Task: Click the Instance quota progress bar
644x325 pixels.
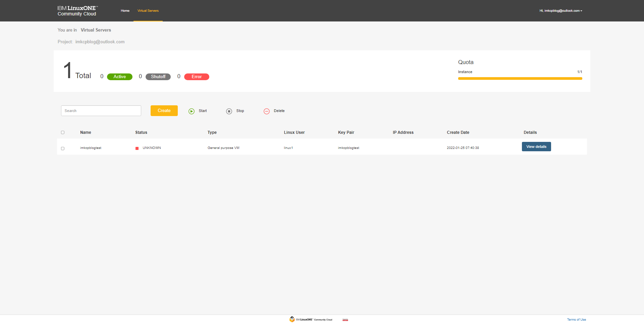Action: coord(520,78)
